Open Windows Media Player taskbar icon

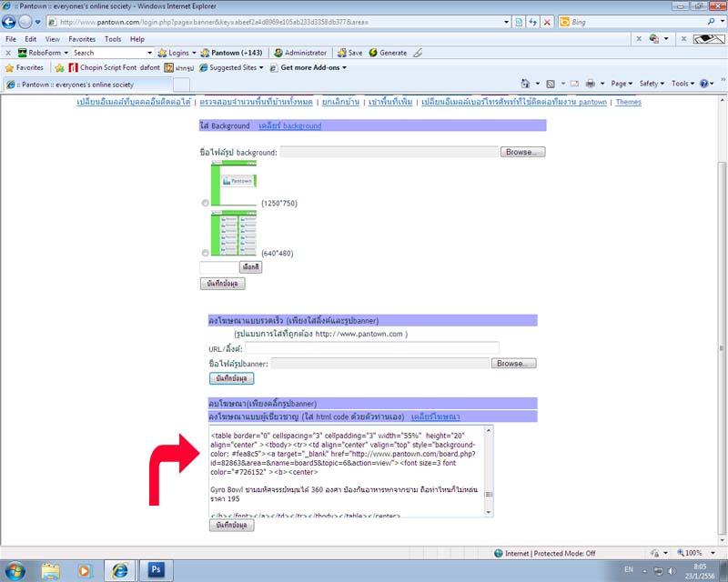coord(84,570)
